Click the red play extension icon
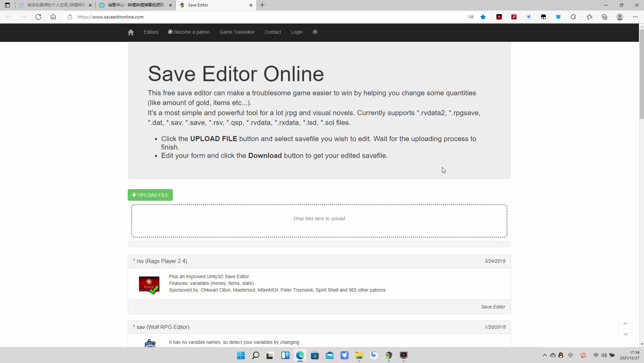This screenshot has height=363, width=644. coord(499,17)
